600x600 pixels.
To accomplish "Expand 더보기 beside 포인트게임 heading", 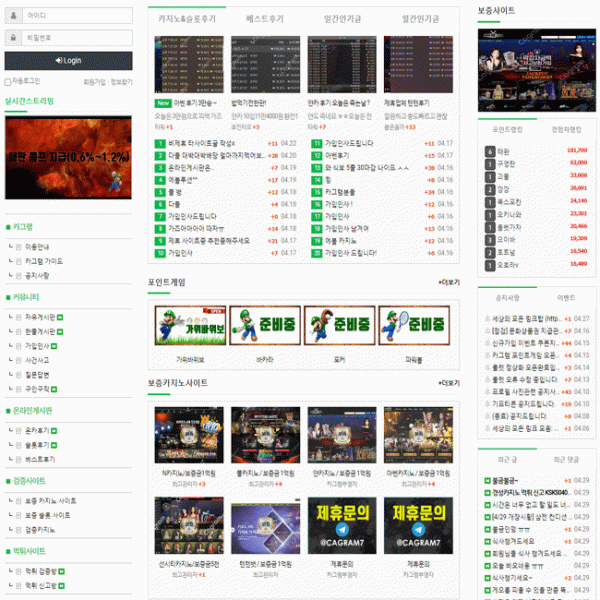I will tap(449, 282).
